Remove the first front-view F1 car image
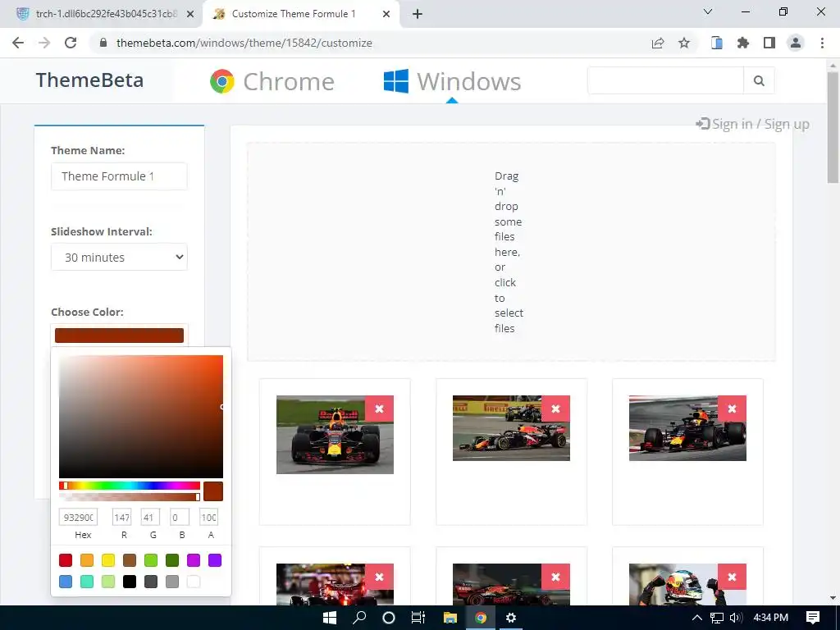The height and width of the screenshot is (630, 840). click(379, 409)
